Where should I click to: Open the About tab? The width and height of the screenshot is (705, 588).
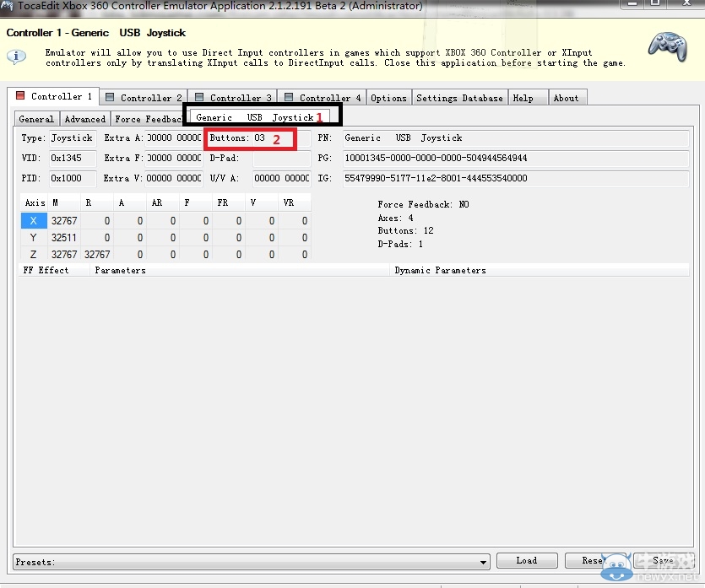tap(567, 98)
